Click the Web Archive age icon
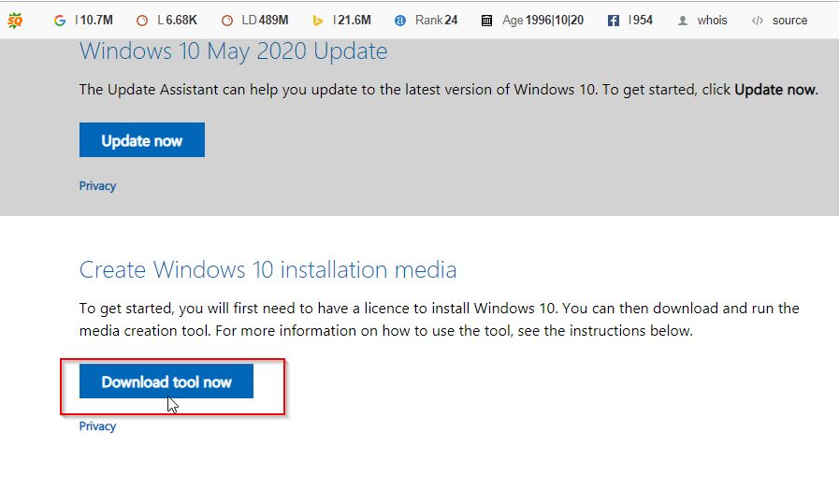This screenshot has height=504, width=839. 486,21
